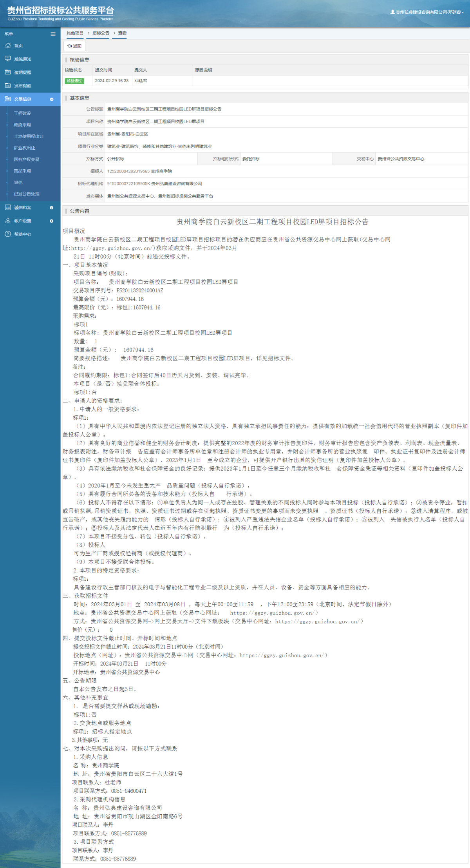Click the 帐户设置 person icon
Viewport: 470px width, 868px height.
[8, 221]
